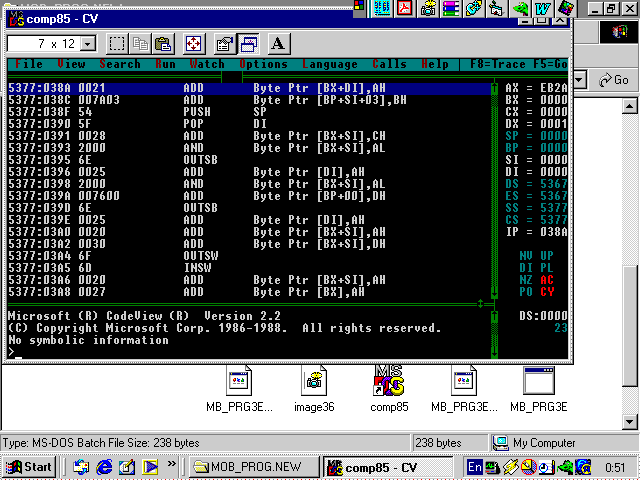Open the View menu in CodeView
The image size is (640, 481).
(71, 64)
